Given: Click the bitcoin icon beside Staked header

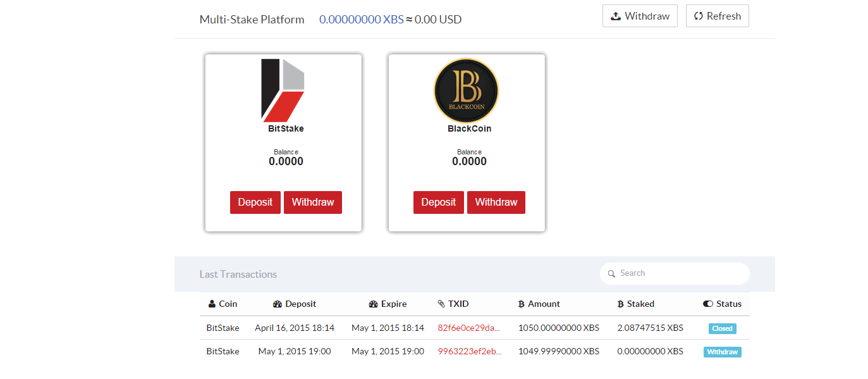Looking at the screenshot, I should [x=620, y=304].
